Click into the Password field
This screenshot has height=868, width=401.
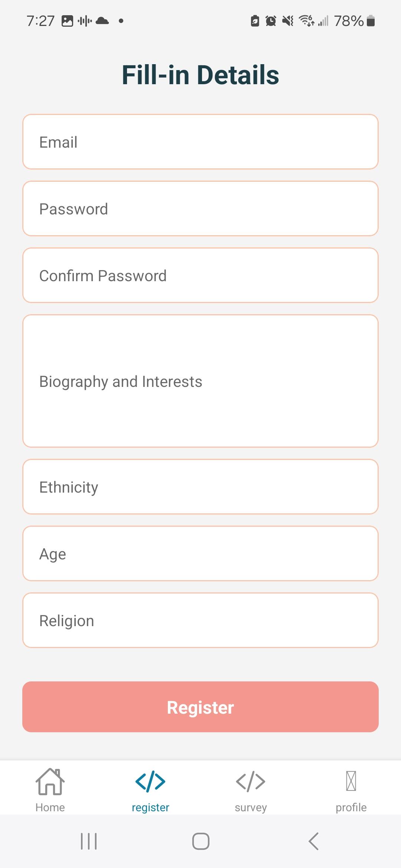click(200, 208)
